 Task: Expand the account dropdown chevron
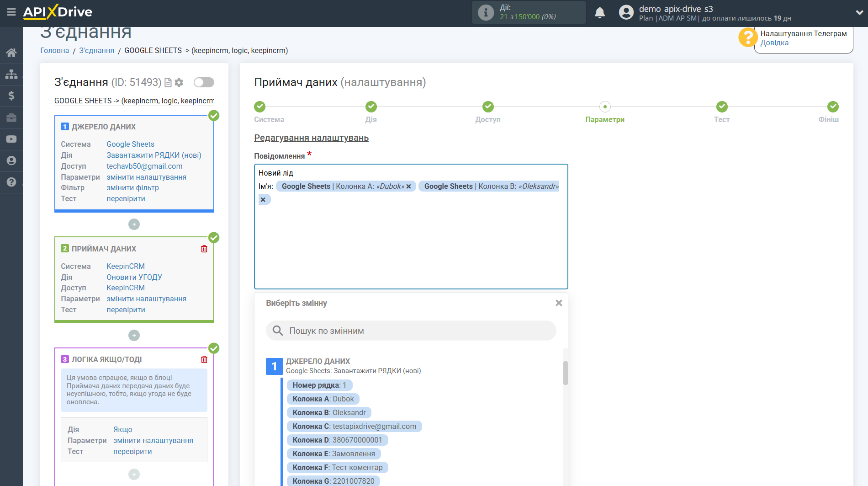tap(859, 12)
